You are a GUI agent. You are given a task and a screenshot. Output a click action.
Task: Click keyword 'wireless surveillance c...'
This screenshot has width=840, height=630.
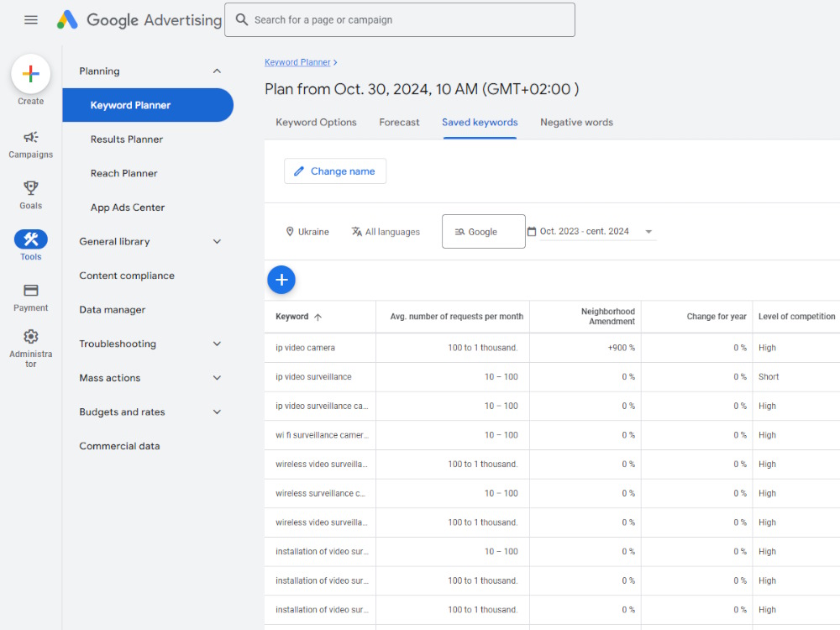320,493
